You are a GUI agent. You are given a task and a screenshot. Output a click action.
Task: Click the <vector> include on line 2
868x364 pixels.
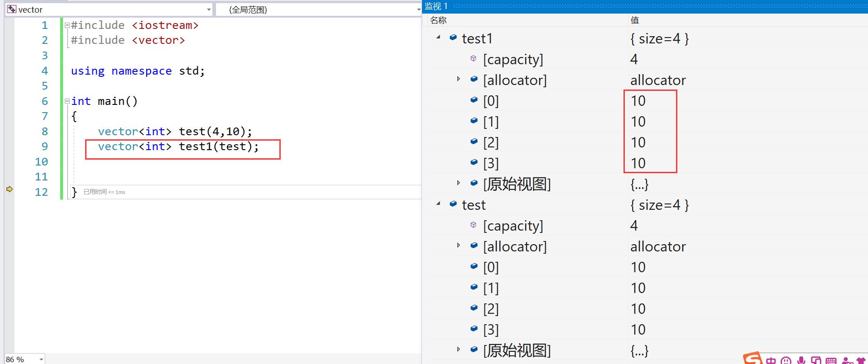point(158,40)
